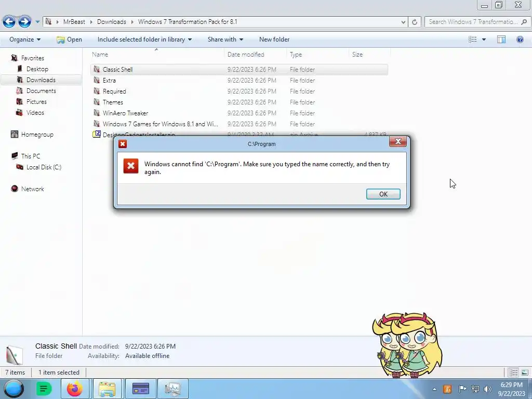Click the MrBeast breadcrumb
Screen dimensions: 532x399
74,22
